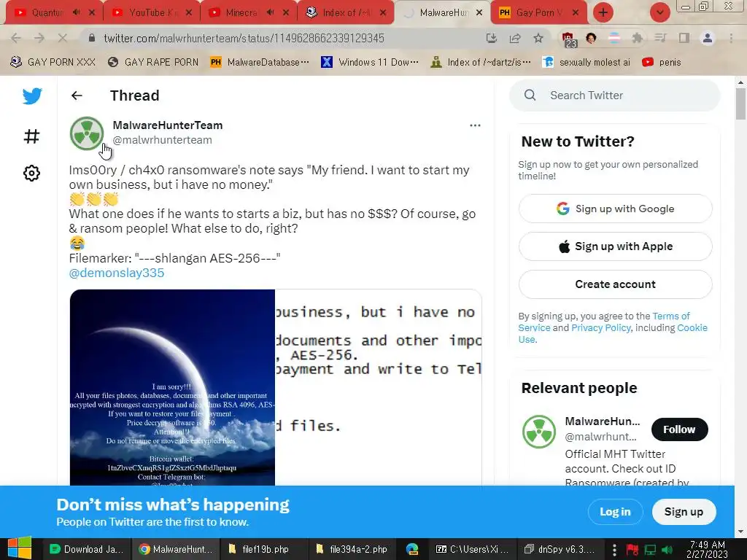Click Sign up with Apple

[x=615, y=246]
